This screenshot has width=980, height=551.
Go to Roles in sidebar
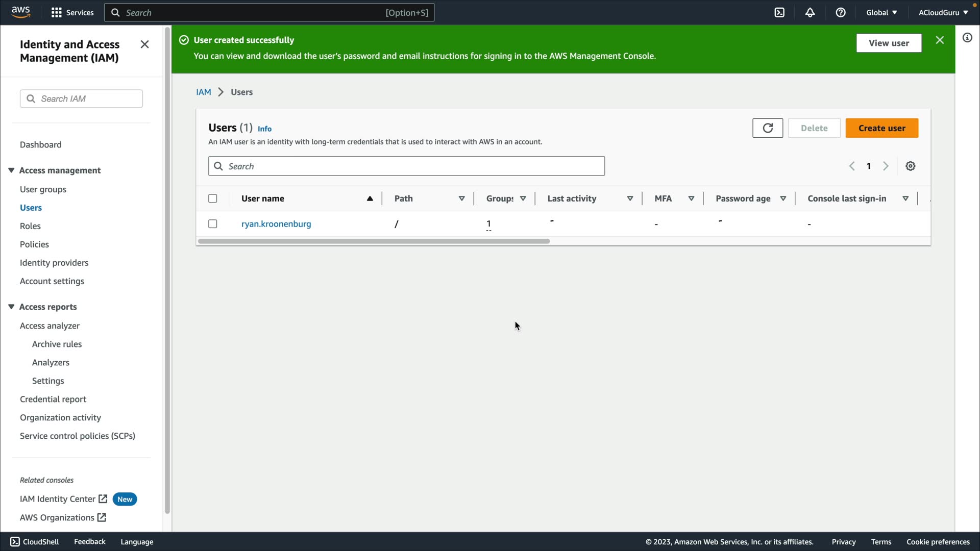click(x=30, y=226)
